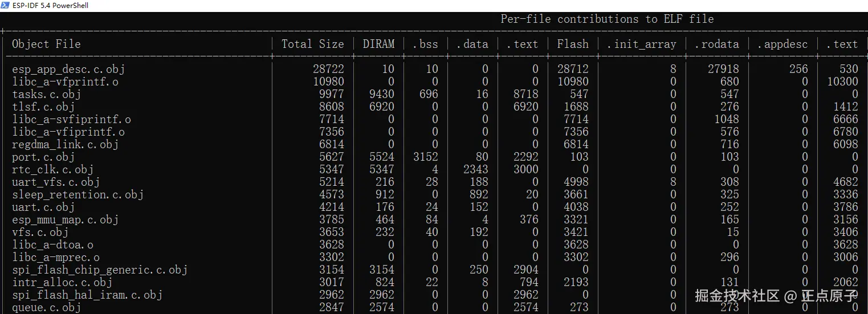868x314 pixels.
Task: Click the 6098 .text value of regdma_link.c.obj
Action: coord(845,144)
